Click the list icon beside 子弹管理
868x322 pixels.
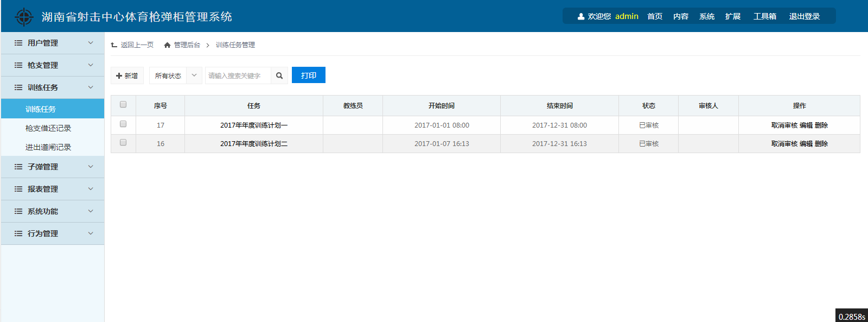(x=18, y=167)
